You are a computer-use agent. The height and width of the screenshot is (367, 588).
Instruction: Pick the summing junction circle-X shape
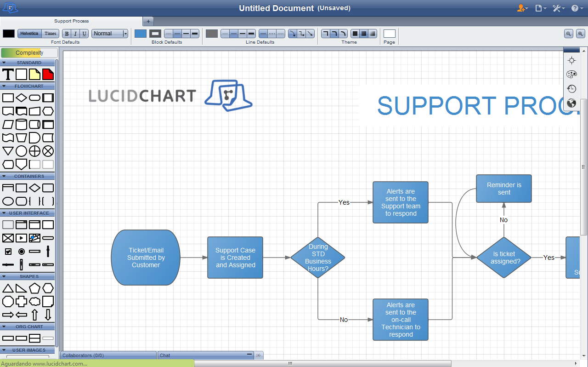pyautogui.click(x=48, y=151)
